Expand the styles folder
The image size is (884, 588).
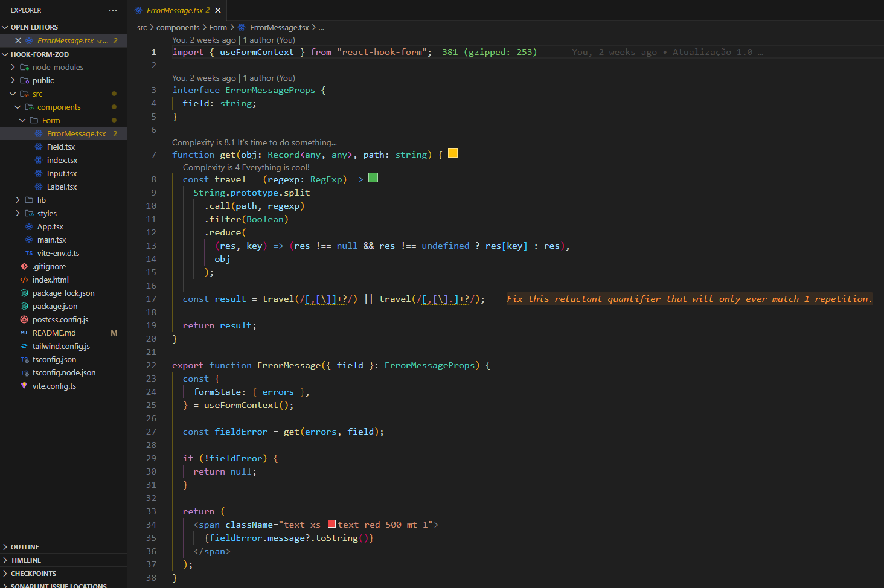[18, 213]
